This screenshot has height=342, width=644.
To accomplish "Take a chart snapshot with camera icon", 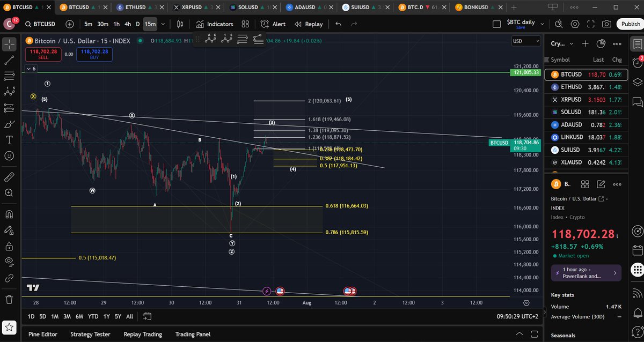I will [x=606, y=24].
